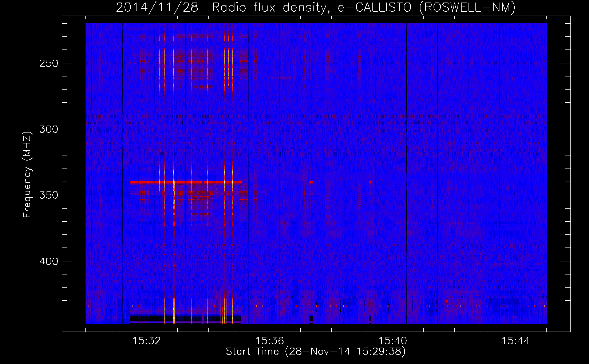The height and width of the screenshot is (364, 589).
Task: Click the 250 frequency tick label
Action: (49, 63)
